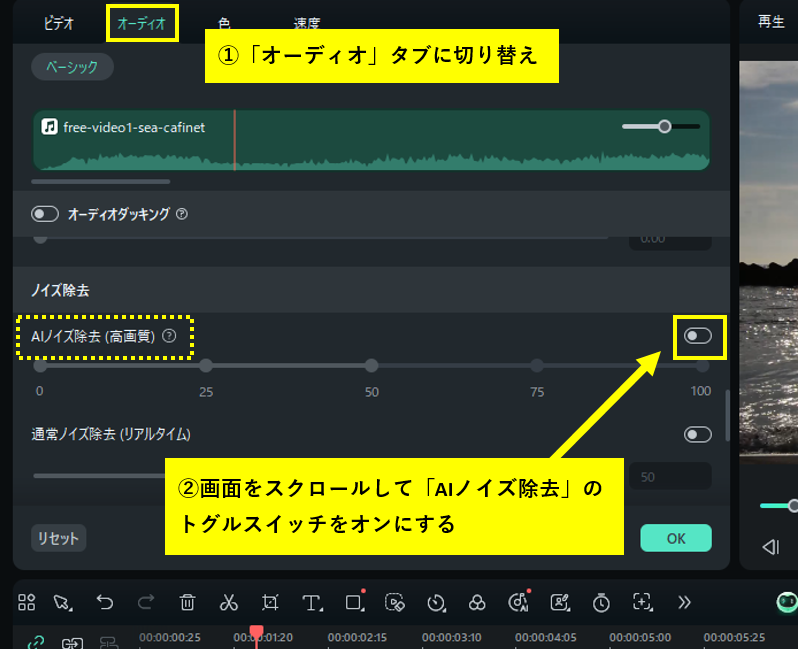The width and height of the screenshot is (799, 649).
Task: Open the crop tool
Action: pyautogui.click(x=270, y=602)
